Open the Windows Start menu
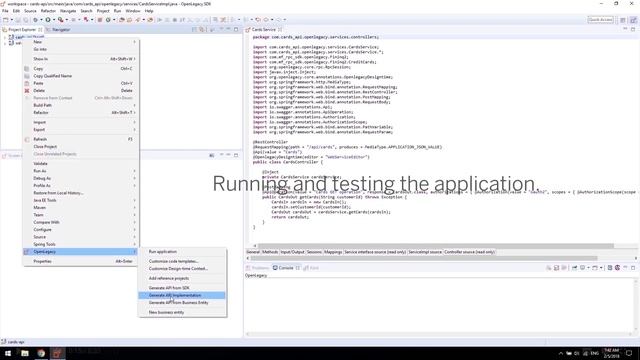Image resolution: width=640 pixels, height=360 pixels. pos(8,353)
